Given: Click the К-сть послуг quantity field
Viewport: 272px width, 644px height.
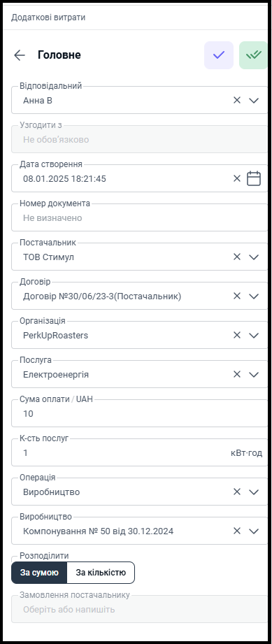Looking at the screenshot, I should [139, 452].
